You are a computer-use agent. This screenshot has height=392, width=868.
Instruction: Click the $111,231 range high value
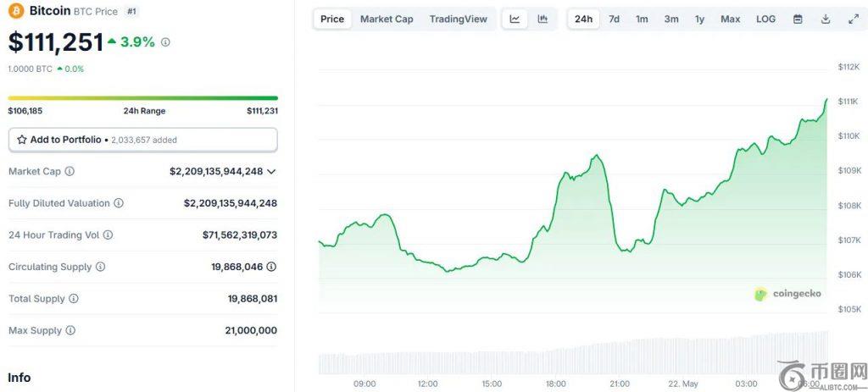[263, 111]
